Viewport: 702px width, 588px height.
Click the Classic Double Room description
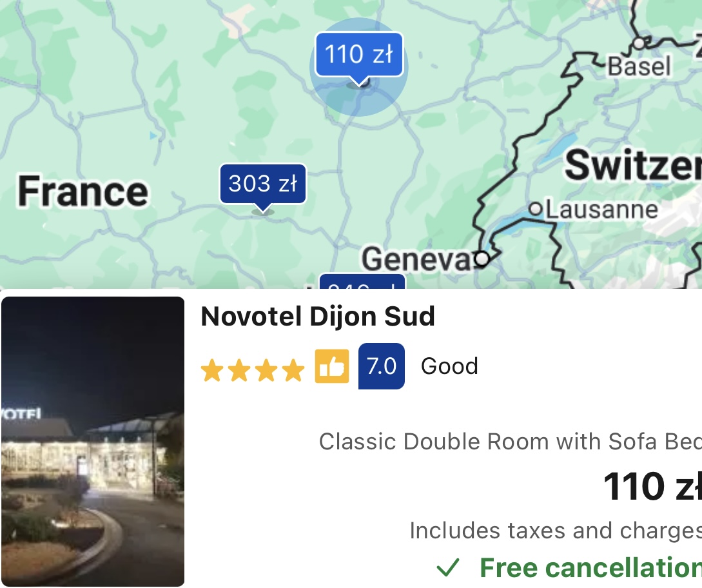click(x=511, y=442)
